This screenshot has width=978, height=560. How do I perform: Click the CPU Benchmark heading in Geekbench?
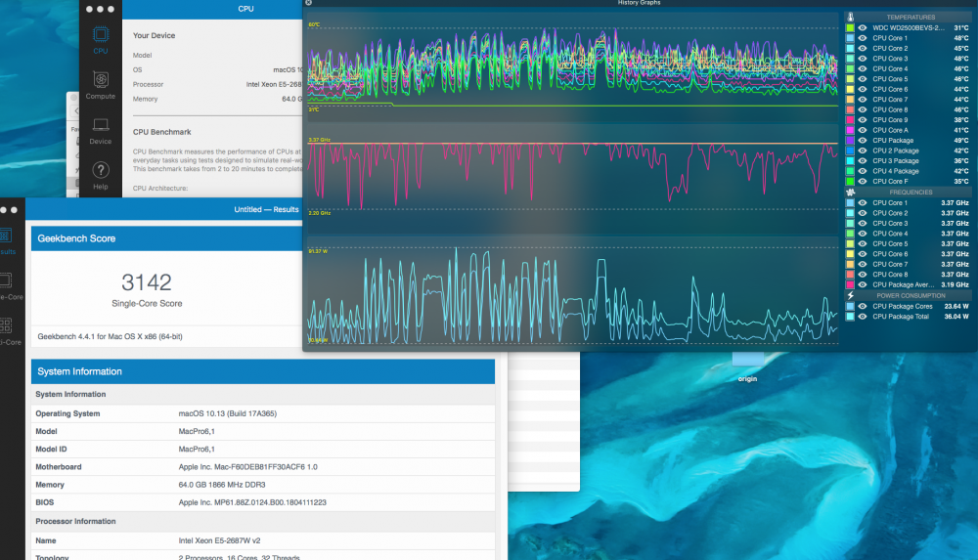pos(162,132)
